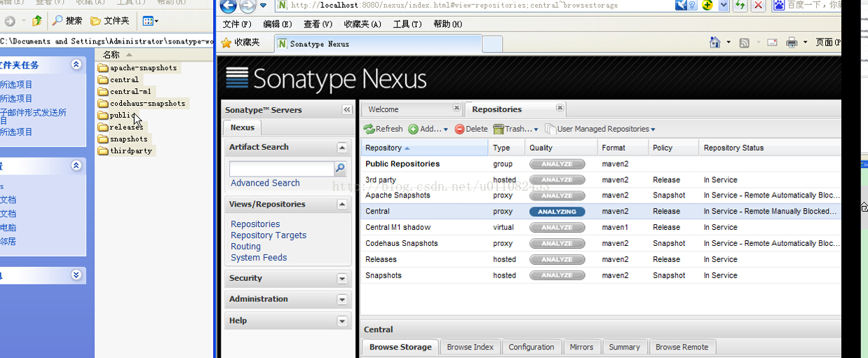Open the browser 帮助(H) menu
This screenshot has height=358, width=868.
tap(448, 24)
